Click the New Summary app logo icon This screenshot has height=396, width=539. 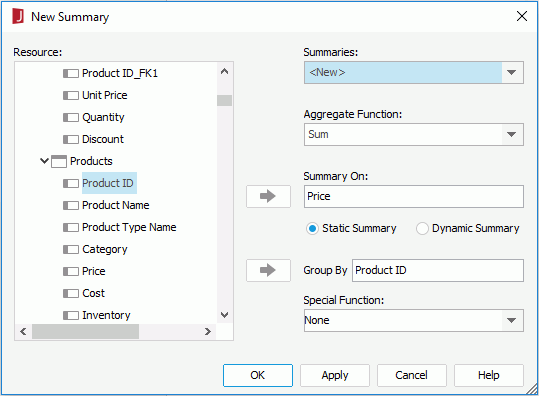[x=18, y=16]
